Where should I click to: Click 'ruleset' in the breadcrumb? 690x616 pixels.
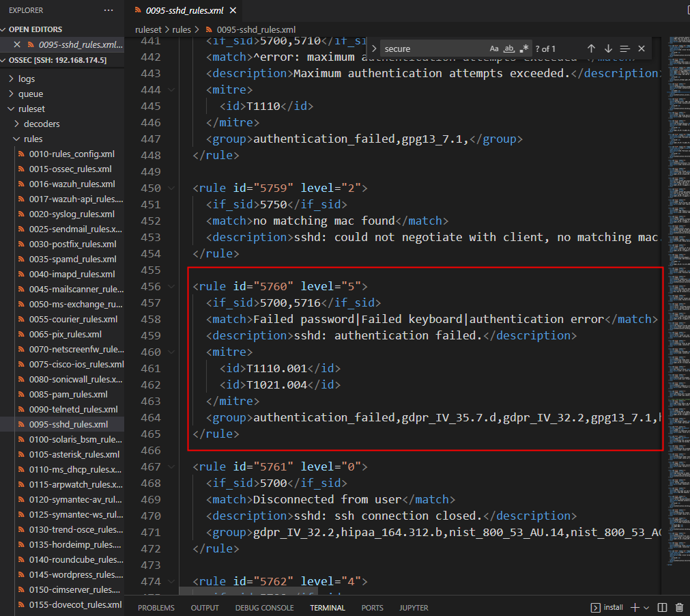tap(148, 29)
